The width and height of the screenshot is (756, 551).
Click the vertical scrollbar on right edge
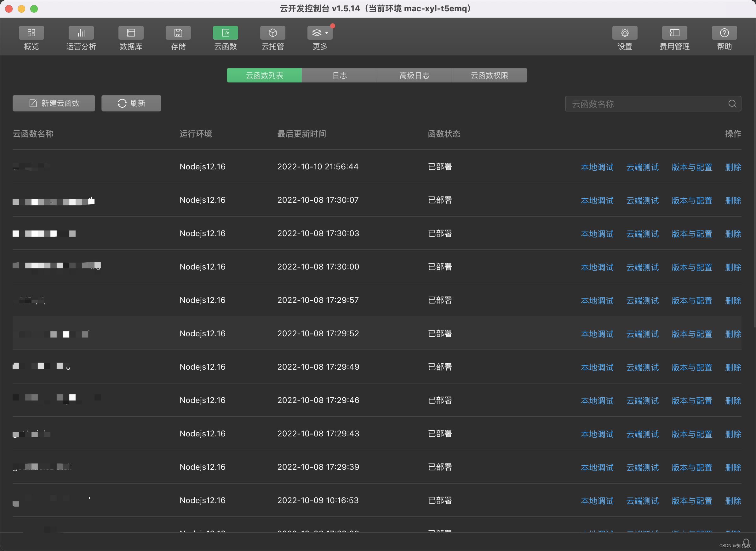point(754,192)
